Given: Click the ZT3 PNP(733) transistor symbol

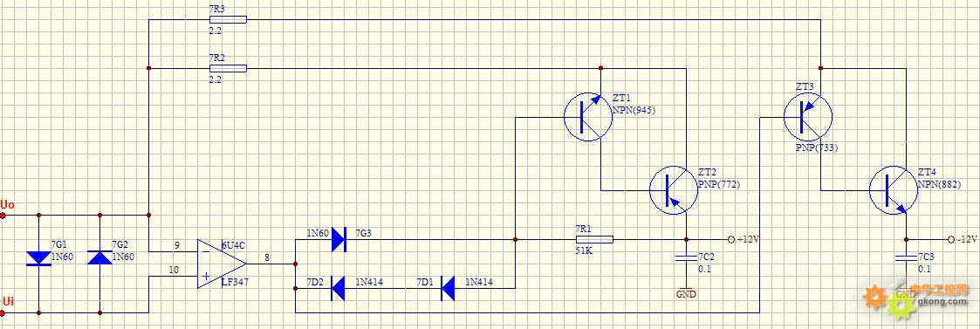Looking at the screenshot, I should [808, 116].
